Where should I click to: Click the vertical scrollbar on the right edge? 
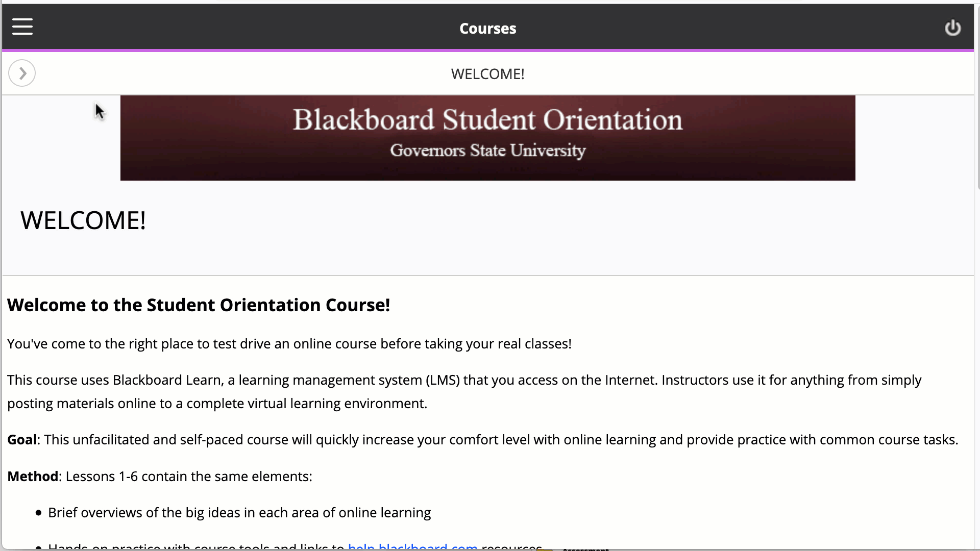tap(977, 97)
